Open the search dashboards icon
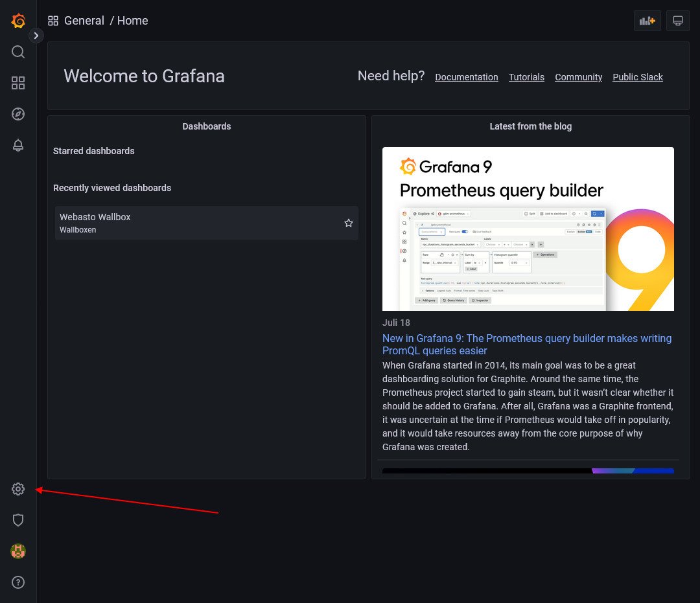 [x=18, y=52]
